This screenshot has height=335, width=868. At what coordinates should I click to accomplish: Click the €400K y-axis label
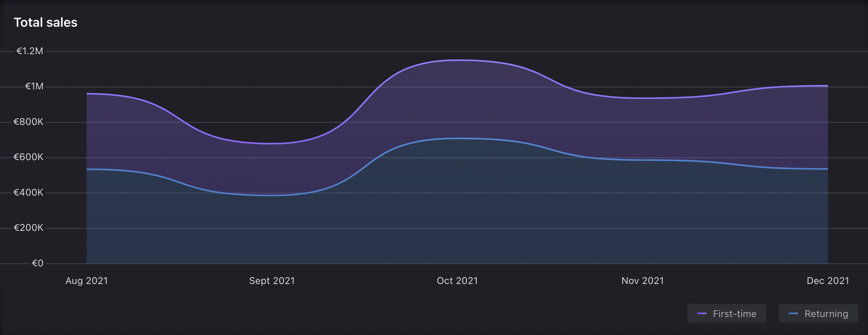(28, 193)
